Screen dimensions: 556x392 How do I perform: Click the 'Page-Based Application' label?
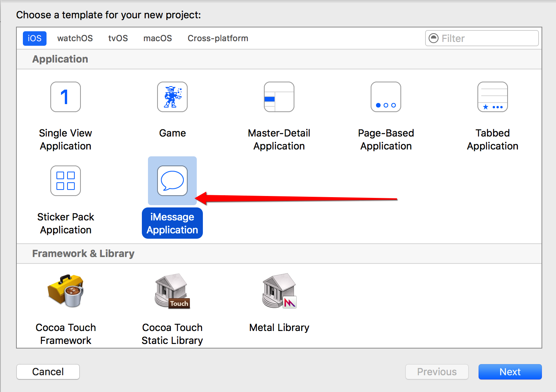pyautogui.click(x=386, y=140)
